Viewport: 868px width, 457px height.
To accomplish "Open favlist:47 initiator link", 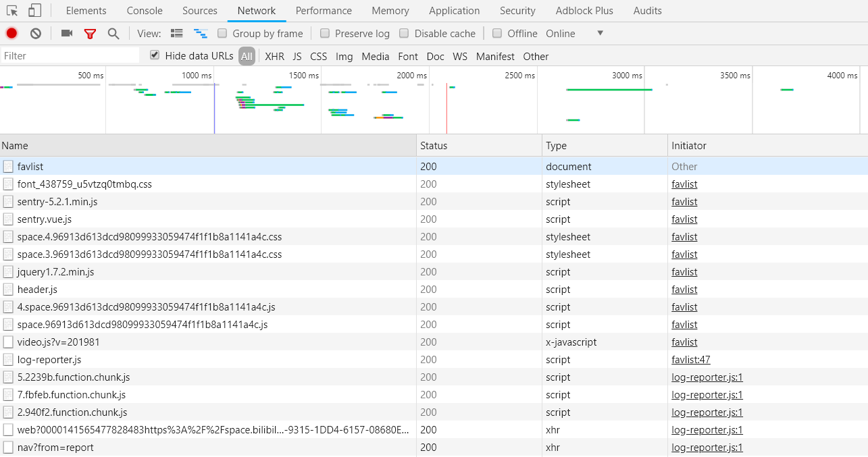I will click(x=691, y=360).
